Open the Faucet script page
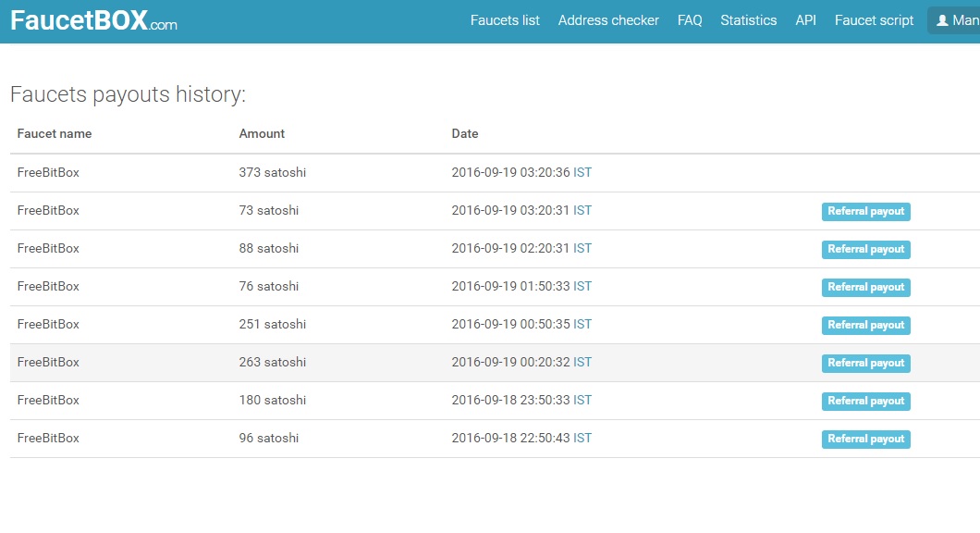The height and width of the screenshot is (533, 980). pyautogui.click(x=874, y=20)
